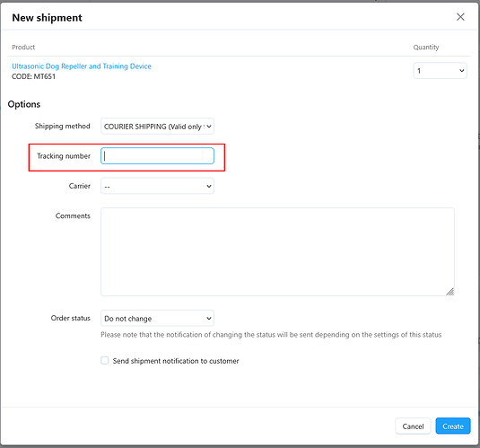The image size is (480, 448).
Task: Click the Cancel button
Action: pyautogui.click(x=413, y=426)
